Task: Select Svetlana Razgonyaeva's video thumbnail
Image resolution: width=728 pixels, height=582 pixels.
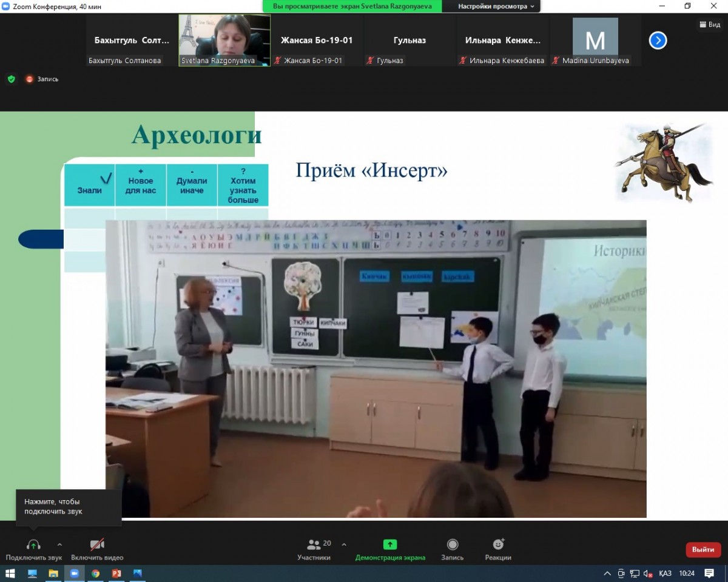Action: [224, 40]
